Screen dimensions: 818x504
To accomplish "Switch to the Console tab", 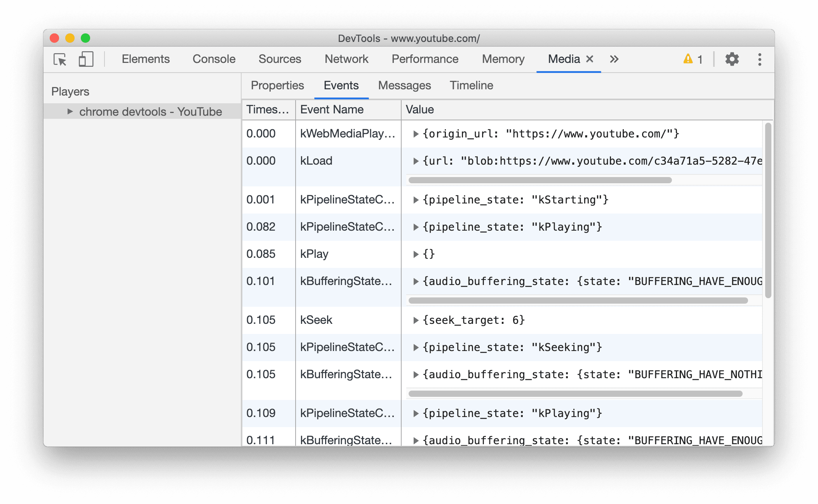I will point(214,58).
